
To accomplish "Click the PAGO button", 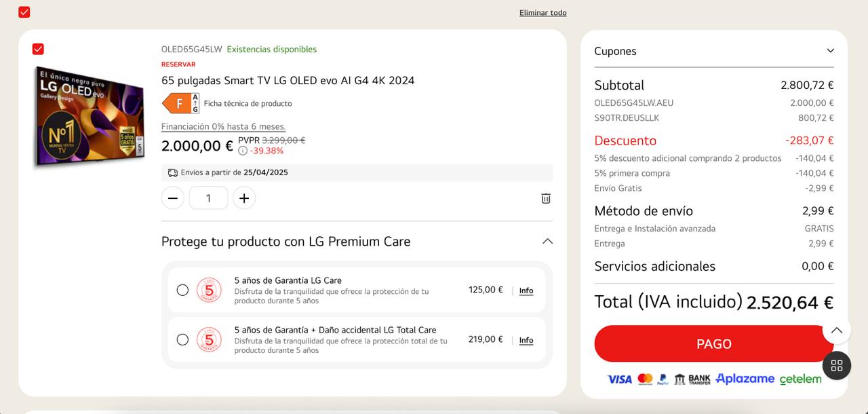I will click(714, 343).
